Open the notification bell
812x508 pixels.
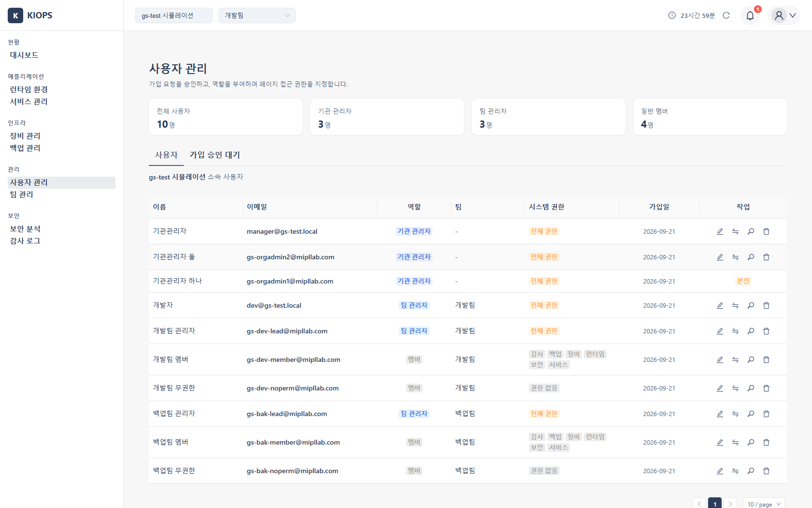(750, 15)
